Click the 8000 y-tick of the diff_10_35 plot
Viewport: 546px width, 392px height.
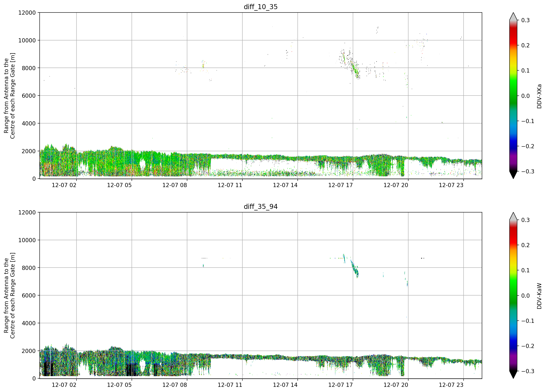pyautogui.click(x=29, y=68)
